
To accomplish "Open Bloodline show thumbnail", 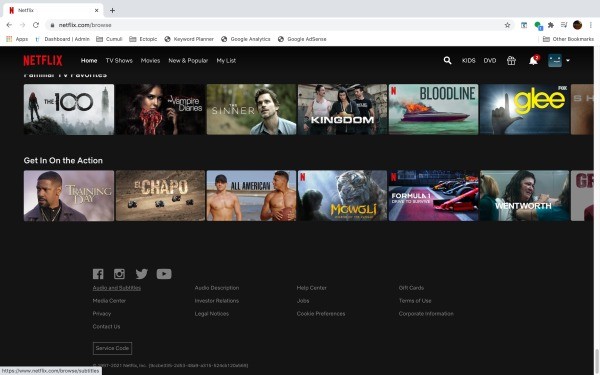I will [434, 109].
